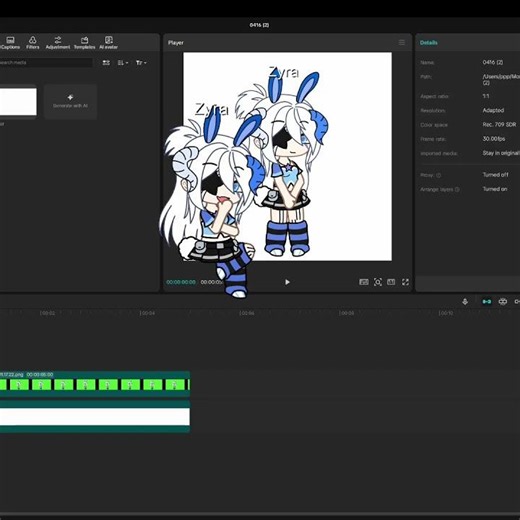Open the Captions panel
The image size is (520, 520).
(x=10, y=43)
